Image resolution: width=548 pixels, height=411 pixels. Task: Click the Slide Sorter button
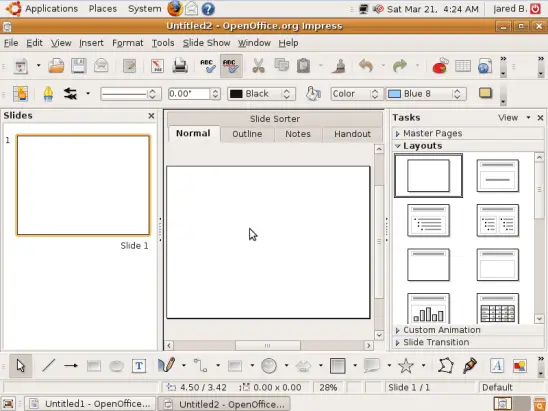[275, 119]
